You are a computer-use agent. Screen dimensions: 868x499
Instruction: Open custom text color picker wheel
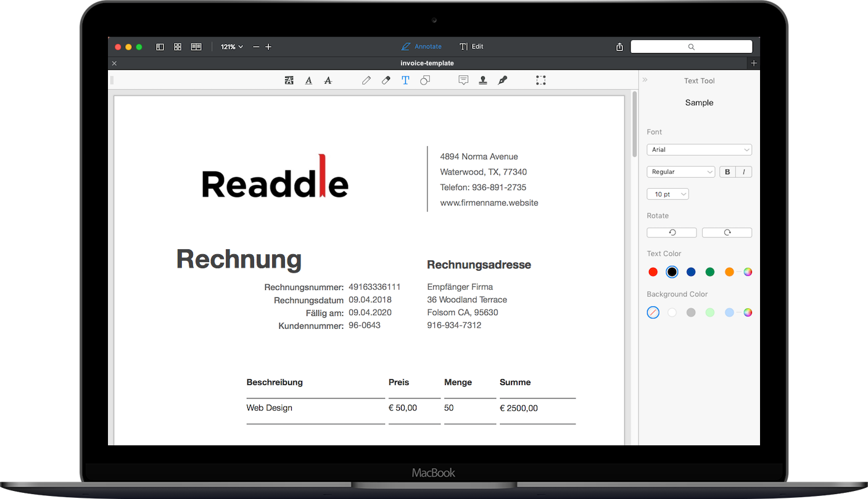[748, 272]
